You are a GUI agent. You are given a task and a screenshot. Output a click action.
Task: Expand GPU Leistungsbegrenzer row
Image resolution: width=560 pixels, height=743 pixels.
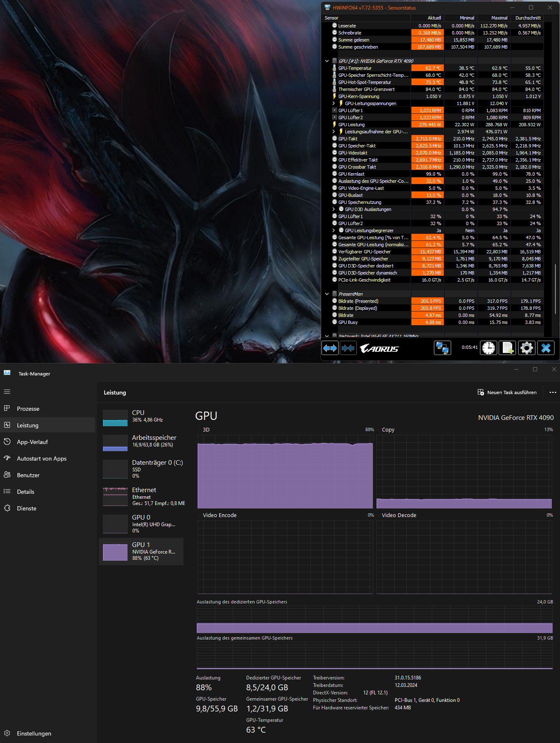click(x=333, y=231)
